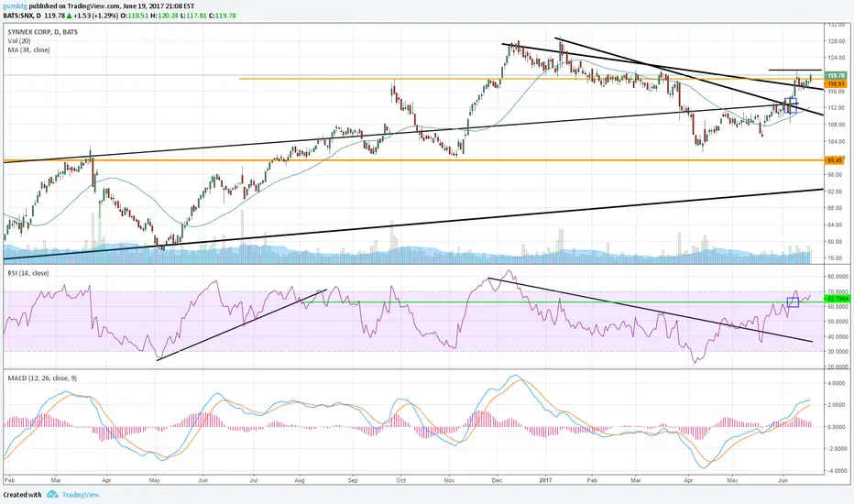Screen dimensions: 854x504
Task: Click the 112.00 label on the price axis
Action: click(x=836, y=108)
